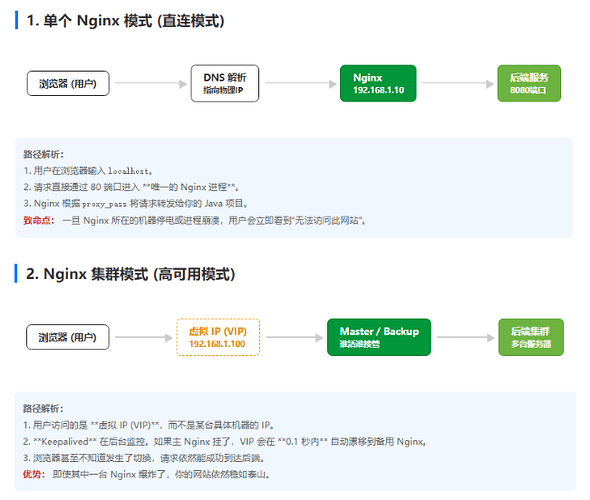Click the red 致命点 label
Image resolution: width=590 pixels, height=500 pixels.
pyautogui.click(x=39, y=220)
